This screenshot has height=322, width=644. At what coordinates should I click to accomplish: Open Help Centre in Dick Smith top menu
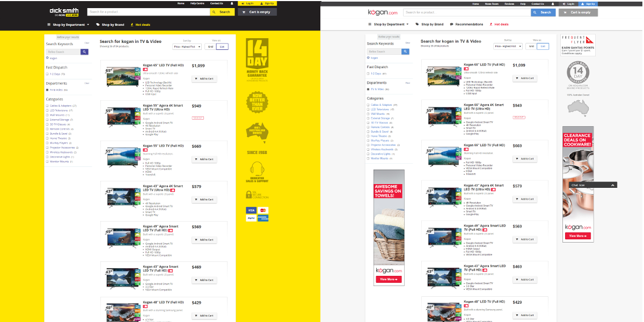[197, 3]
